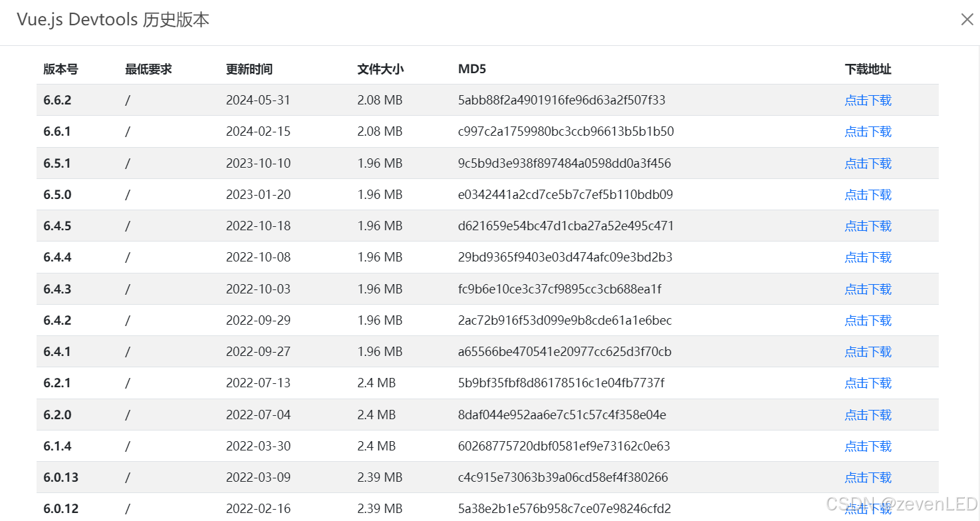Download version 6.2.0 via 点击下载
Screen dimensions: 980x521
pyautogui.click(x=868, y=415)
